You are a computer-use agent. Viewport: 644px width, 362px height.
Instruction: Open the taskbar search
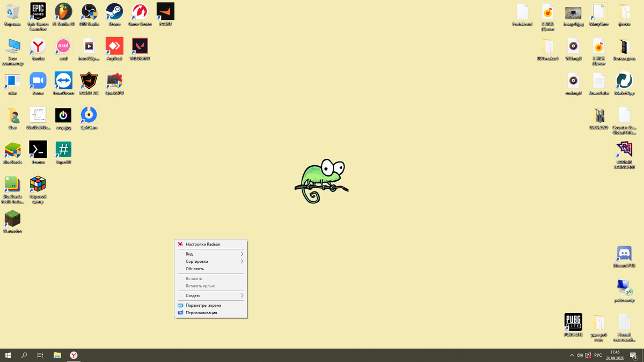(24, 355)
